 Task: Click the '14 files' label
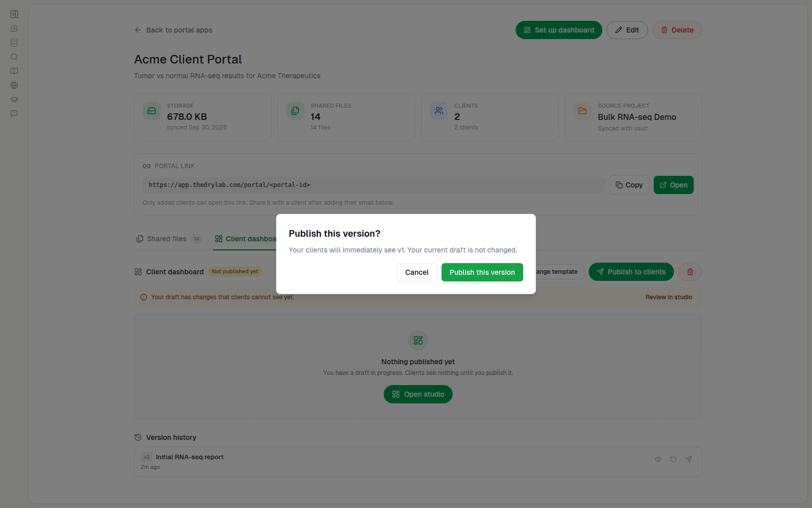point(320,128)
